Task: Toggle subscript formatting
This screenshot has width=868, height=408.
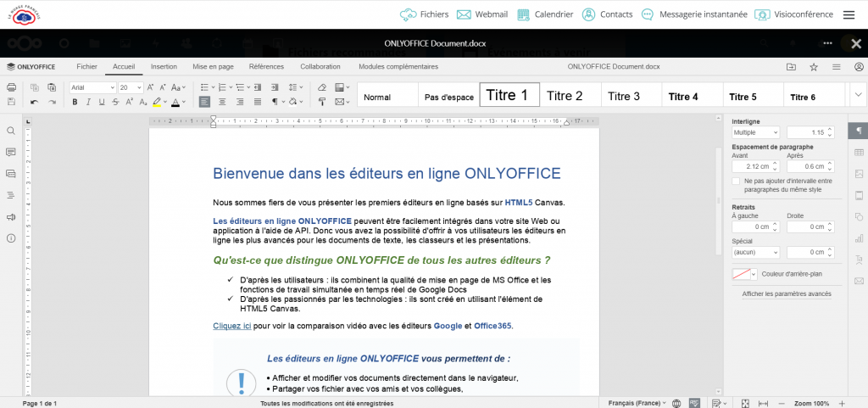Action: (x=142, y=102)
